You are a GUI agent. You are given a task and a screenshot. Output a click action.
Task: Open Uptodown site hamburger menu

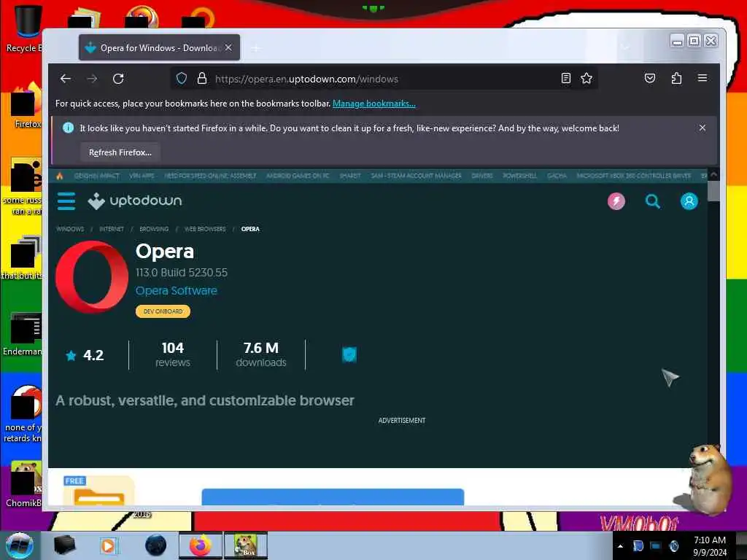point(66,201)
